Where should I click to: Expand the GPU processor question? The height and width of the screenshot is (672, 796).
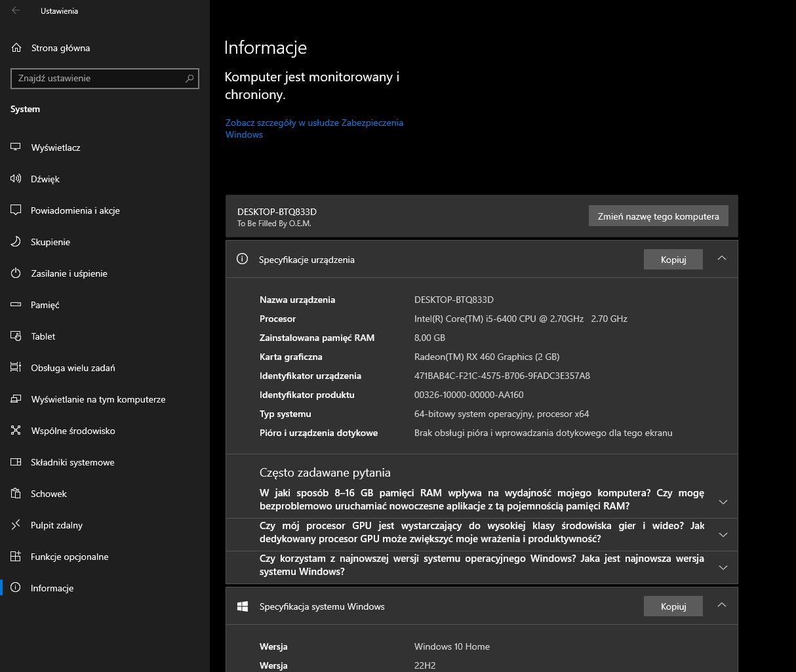[x=723, y=535]
